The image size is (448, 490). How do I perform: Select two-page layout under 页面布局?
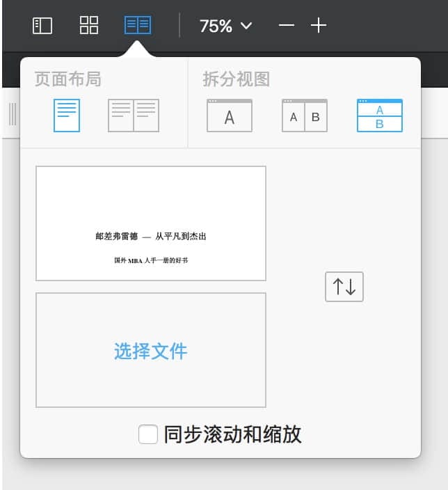[133, 116]
